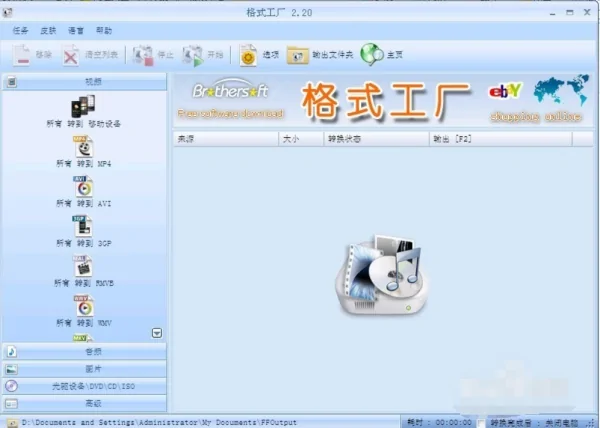The width and height of the screenshot is (600, 428).
Task: Click the status bar resize grip
Action: pos(592,423)
